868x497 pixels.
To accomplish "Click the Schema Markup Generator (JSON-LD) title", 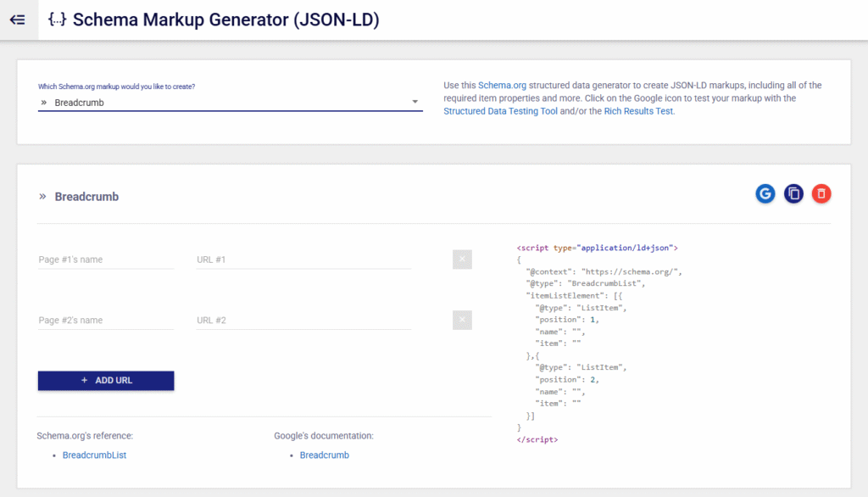I will 225,20.
